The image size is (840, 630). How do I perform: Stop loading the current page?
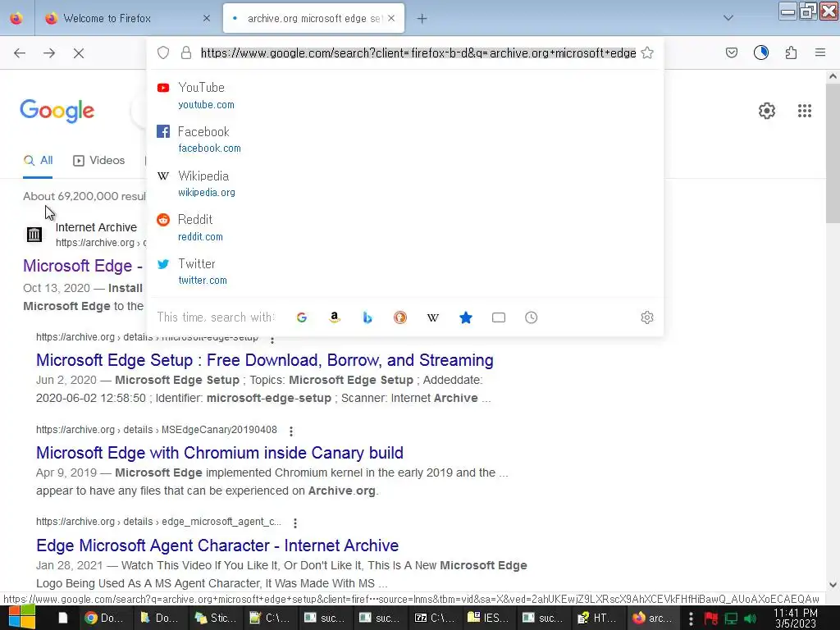point(78,53)
